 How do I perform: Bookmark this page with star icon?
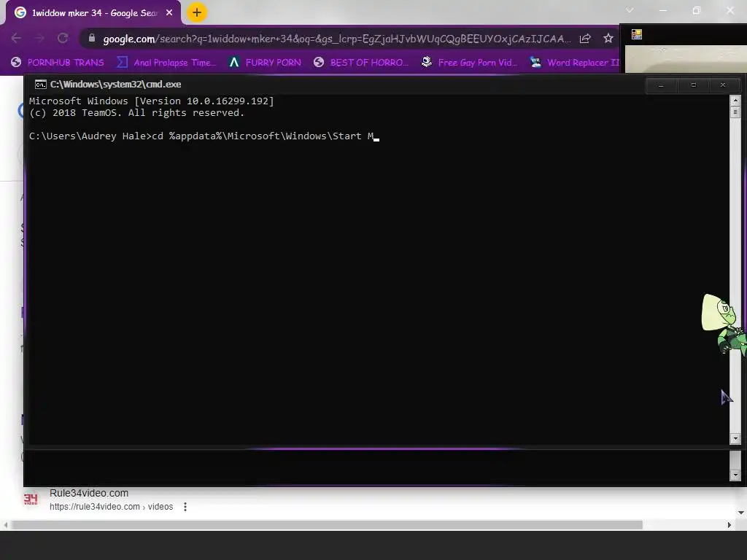608,39
